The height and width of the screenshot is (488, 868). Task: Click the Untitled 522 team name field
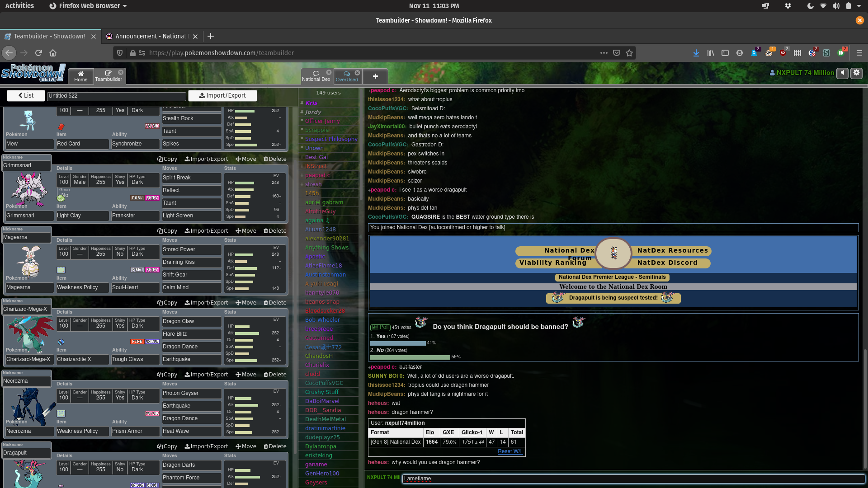[x=116, y=96]
